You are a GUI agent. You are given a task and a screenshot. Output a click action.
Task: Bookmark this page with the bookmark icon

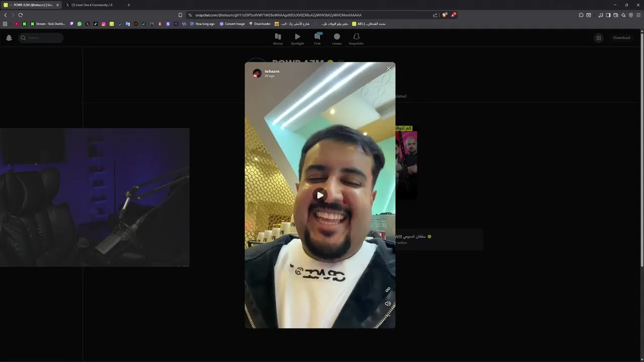[x=180, y=15]
